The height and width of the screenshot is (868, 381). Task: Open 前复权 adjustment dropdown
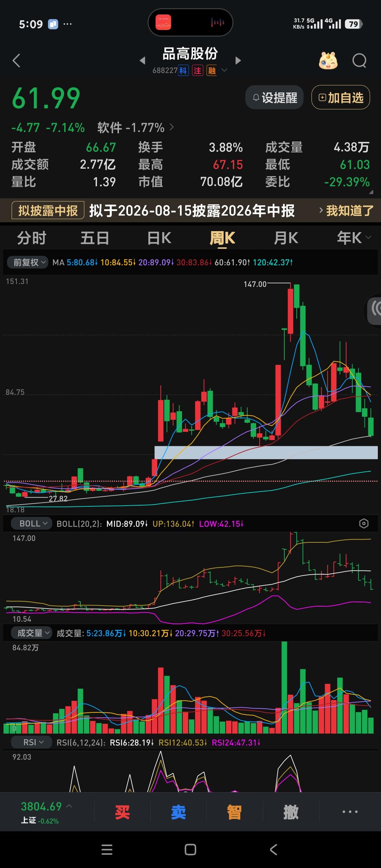point(27,263)
